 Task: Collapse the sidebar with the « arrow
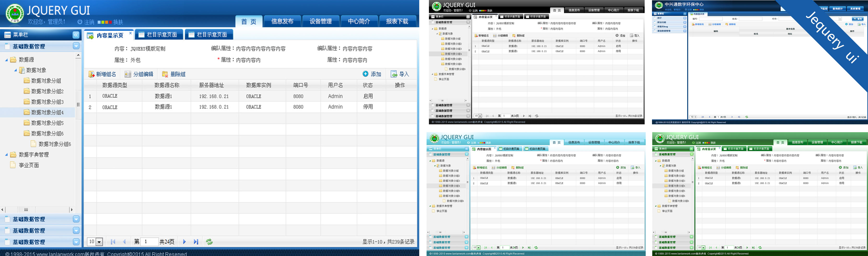click(x=75, y=35)
